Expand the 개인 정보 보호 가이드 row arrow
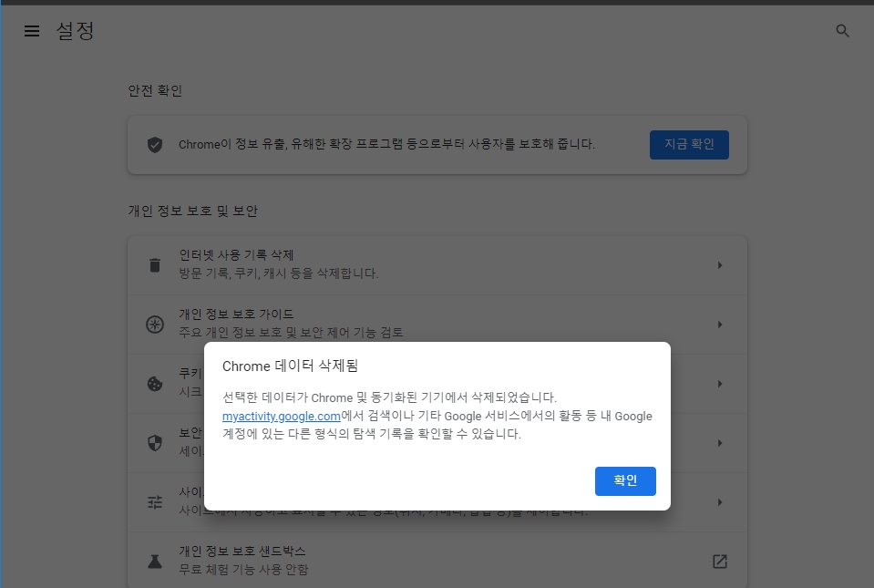This screenshot has width=874, height=588. point(720,325)
